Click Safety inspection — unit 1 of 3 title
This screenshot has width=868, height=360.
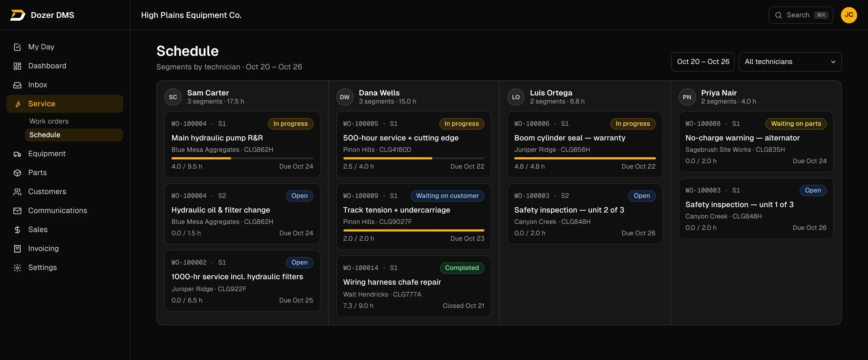click(x=739, y=205)
